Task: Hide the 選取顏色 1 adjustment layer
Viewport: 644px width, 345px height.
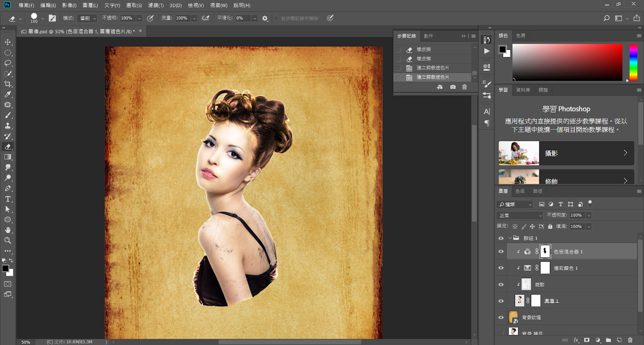Action: tap(501, 268)
